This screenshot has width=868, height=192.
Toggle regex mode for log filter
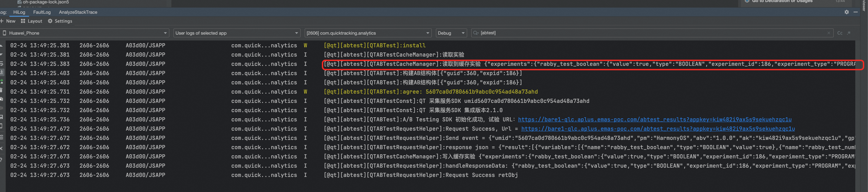pyautogui.click(x=849, y=33)
